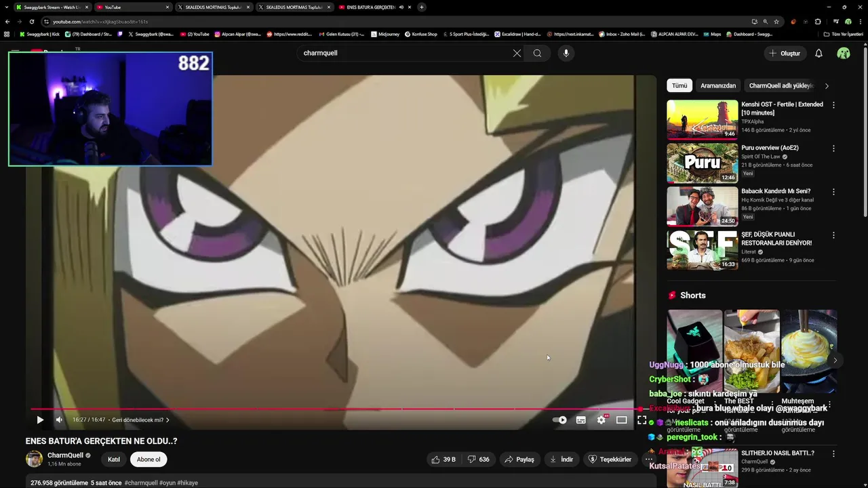Viewport: 868px width, 488px height.
Task: Subscribe with the 'Abone ol' button
Action: 149,460
